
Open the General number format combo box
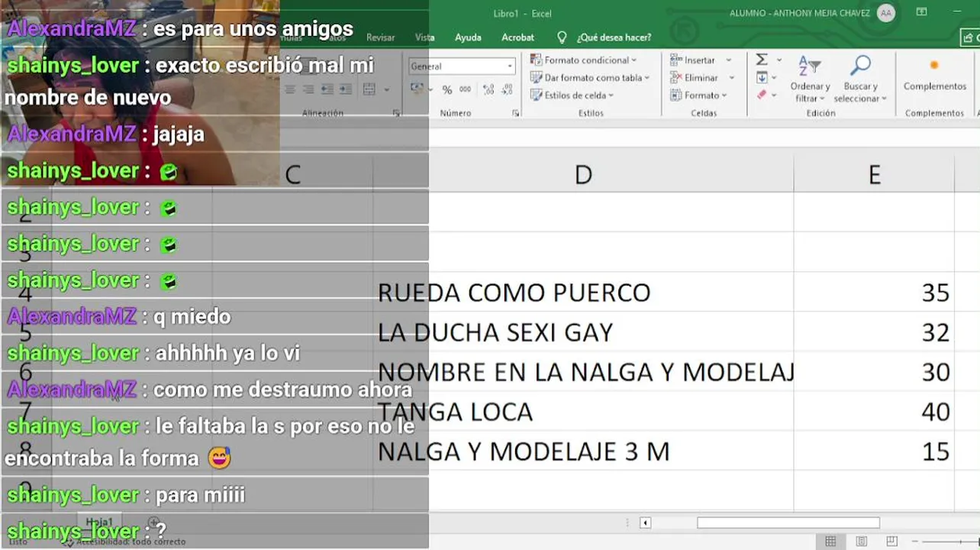(x=462, y=66)
